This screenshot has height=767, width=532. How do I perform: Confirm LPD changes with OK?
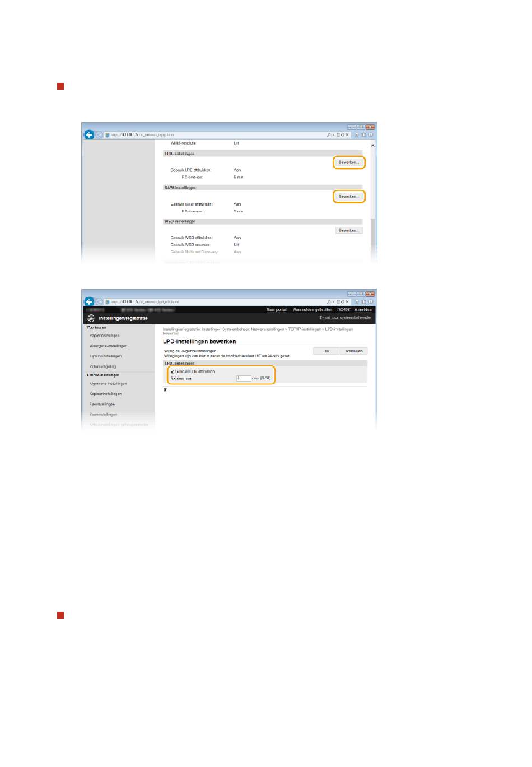pos(326,351)
